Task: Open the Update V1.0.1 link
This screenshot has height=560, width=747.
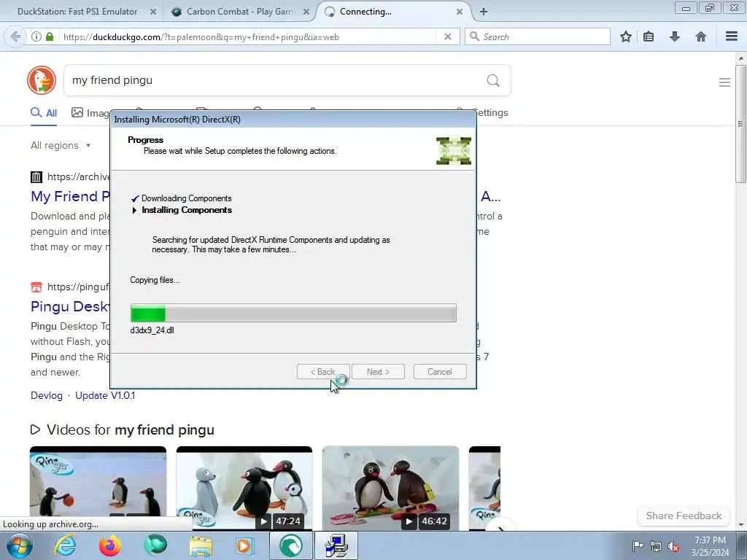Action: [105, 395]
